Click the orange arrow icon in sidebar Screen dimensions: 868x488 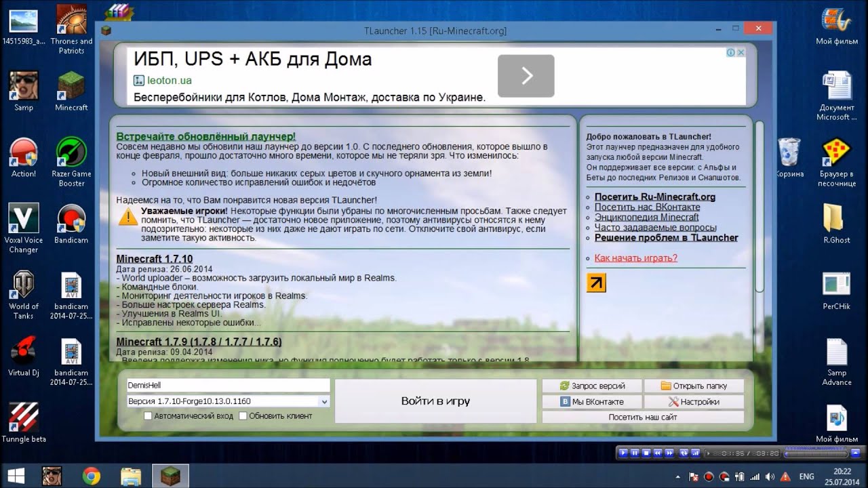[596, 283]
